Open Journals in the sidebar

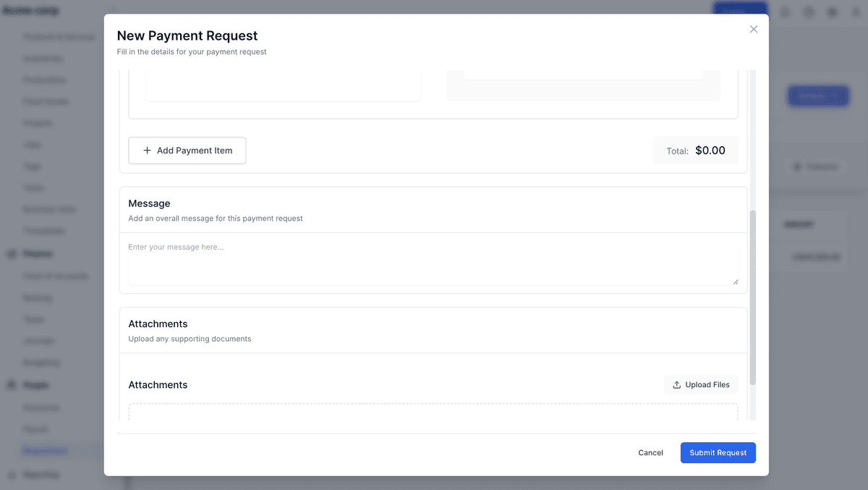(38, 341)
